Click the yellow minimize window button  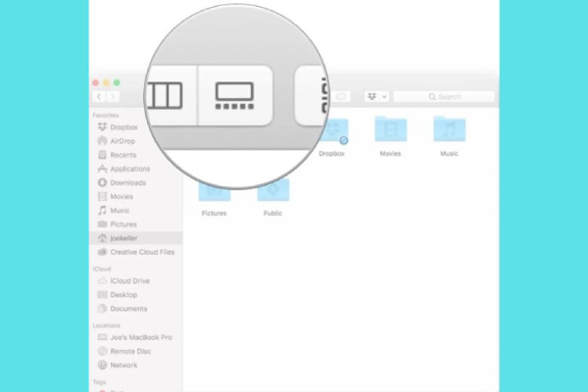[x=106, y=82]
